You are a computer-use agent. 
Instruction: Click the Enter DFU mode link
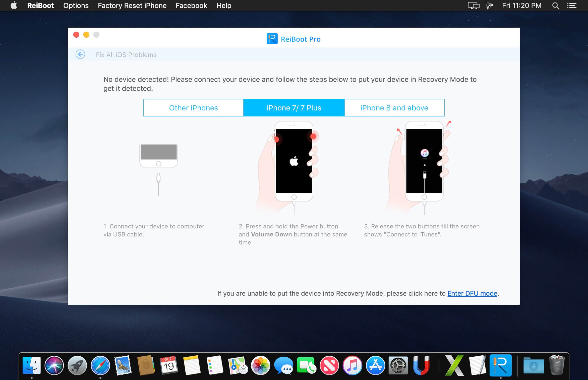click(472, 293)
